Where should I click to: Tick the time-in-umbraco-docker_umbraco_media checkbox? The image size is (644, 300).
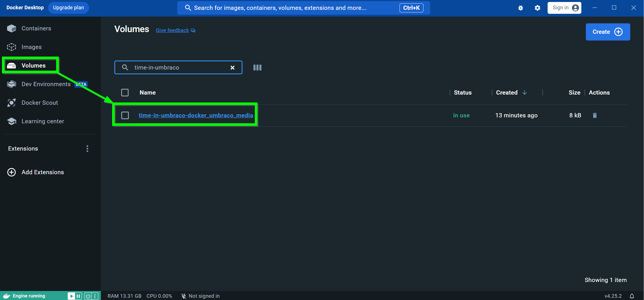[x=125, y=115]
